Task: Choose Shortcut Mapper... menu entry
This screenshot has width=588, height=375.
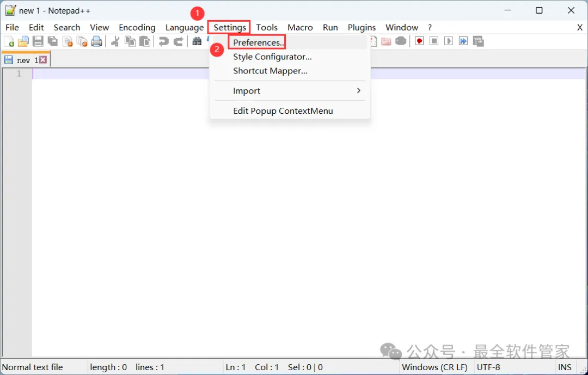Action: (x=290, y=71)
